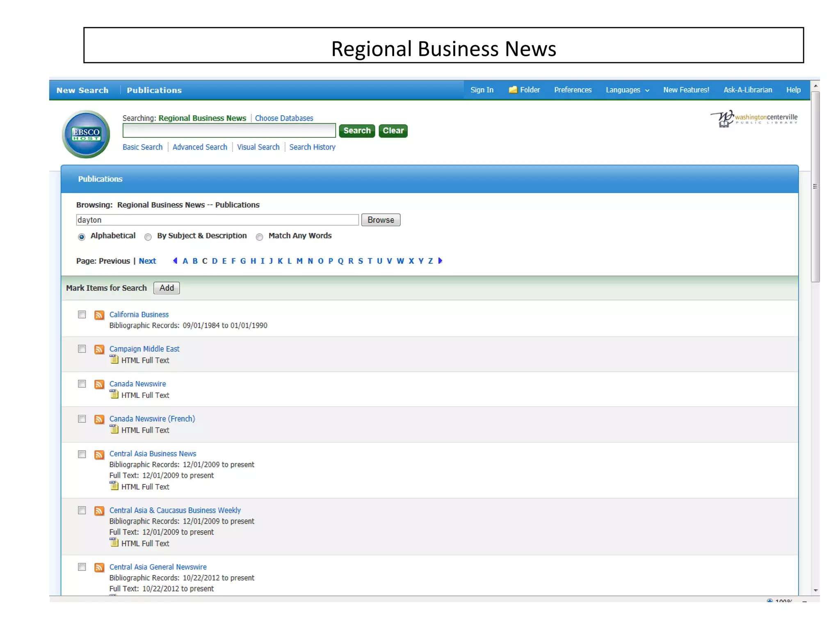Check Central Asia & Caucasus Business Weekly checkbox
Image resolution: width=840 pixels, height=630 pixels.
point(82,510)
